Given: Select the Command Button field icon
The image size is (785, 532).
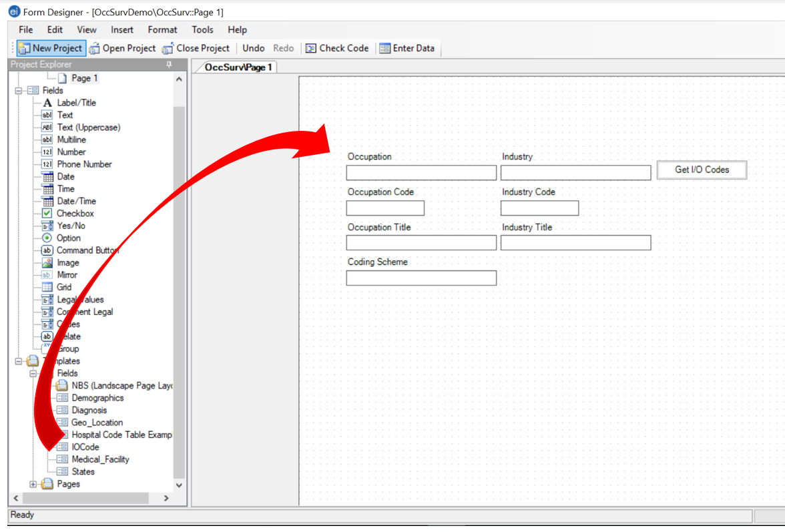Looking at the screenshot, I should 47,250.
